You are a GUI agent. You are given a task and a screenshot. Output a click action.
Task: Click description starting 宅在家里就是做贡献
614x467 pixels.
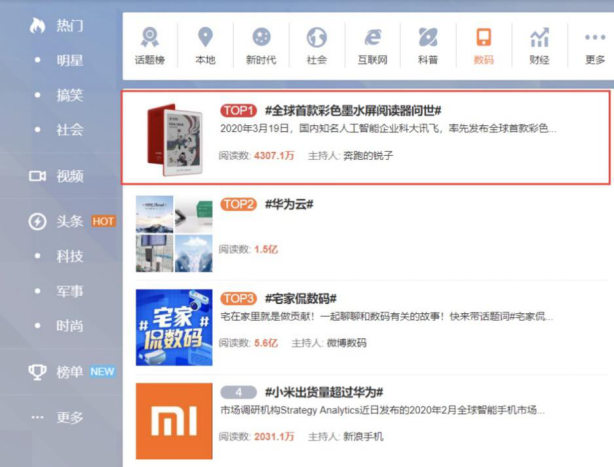386,316
